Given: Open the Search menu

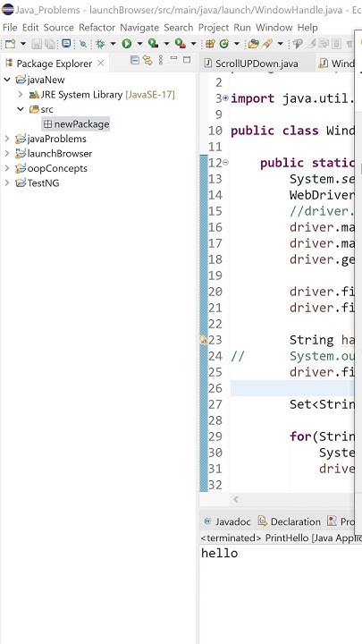Looking at the screenshot, I should (179, 28).
